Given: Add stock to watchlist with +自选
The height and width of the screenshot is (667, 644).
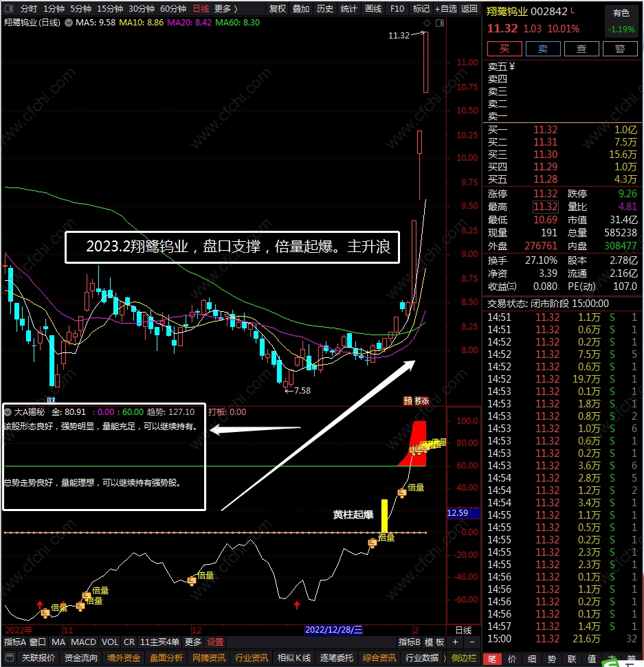Looking at the screenshot, I should tap(446, 8).
